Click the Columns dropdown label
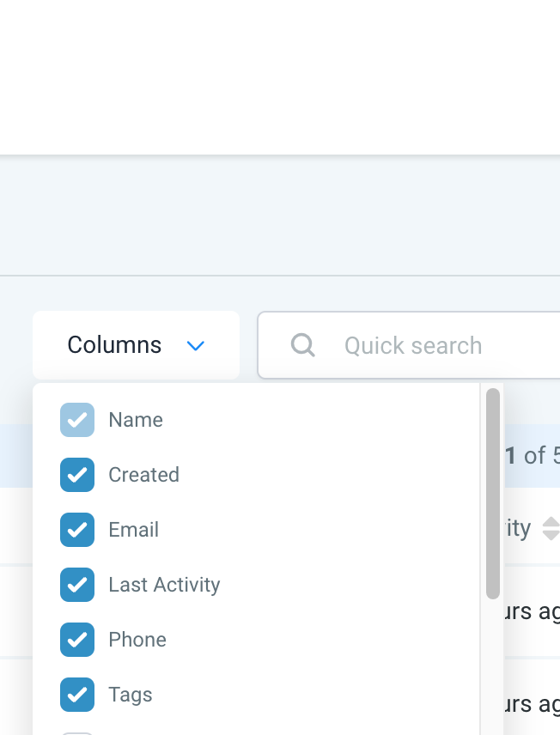Screen dimensions: 560x735 click(114, 345)
